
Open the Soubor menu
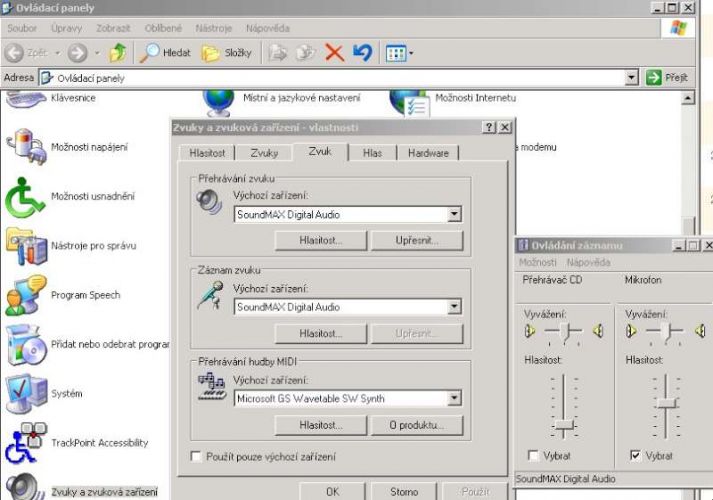click(22, 28)
